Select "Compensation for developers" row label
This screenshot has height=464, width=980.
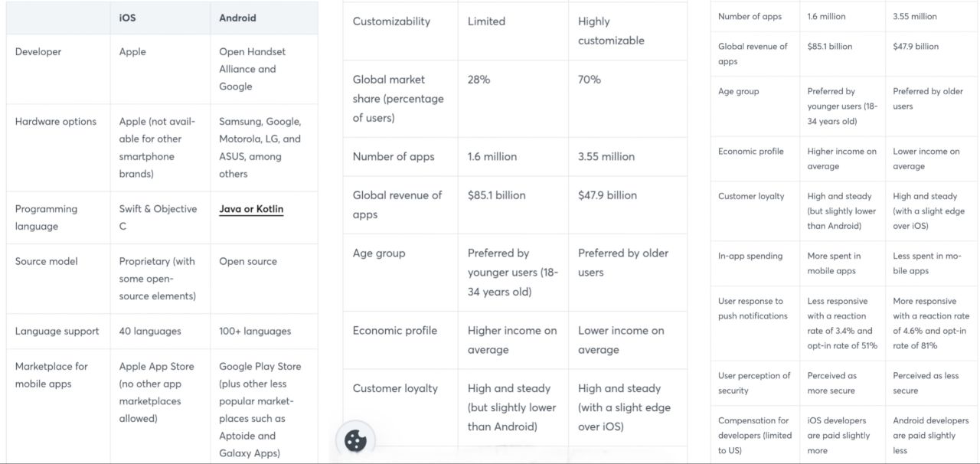pyautogui.click(x=753, y=435)
